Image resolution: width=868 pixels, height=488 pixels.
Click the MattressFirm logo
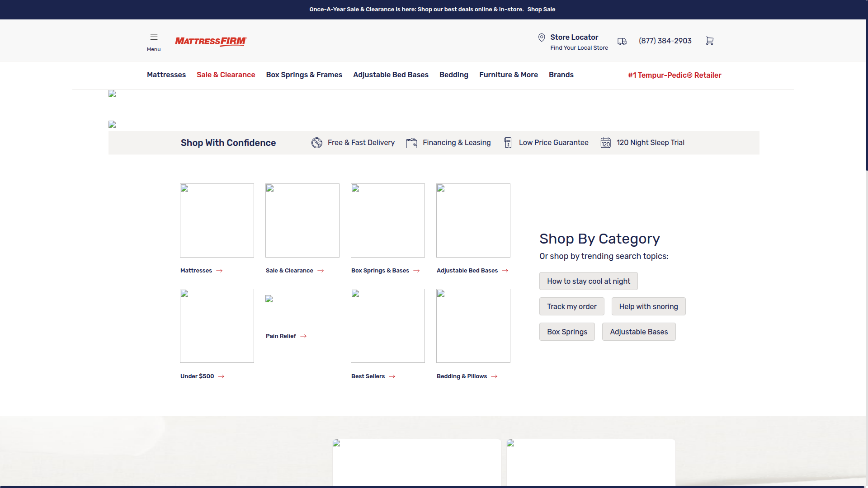pyautogui.click(x=211, y=42)
